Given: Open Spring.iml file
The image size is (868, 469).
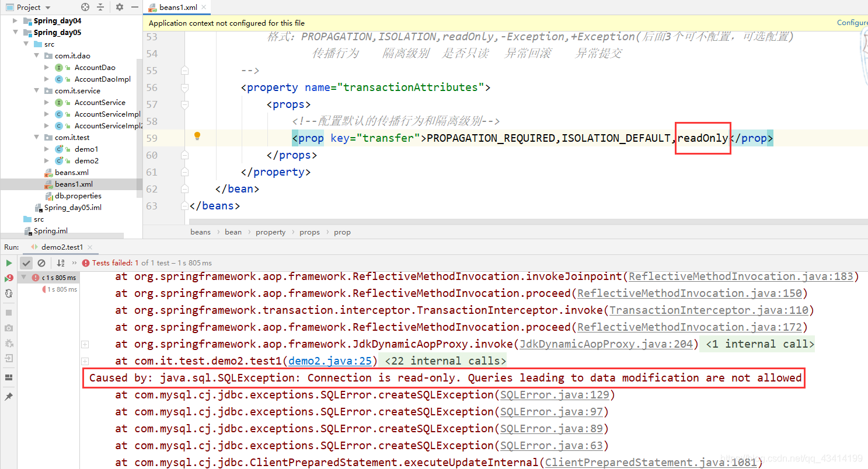Looking at the screenshot, I should click(50, 230).
